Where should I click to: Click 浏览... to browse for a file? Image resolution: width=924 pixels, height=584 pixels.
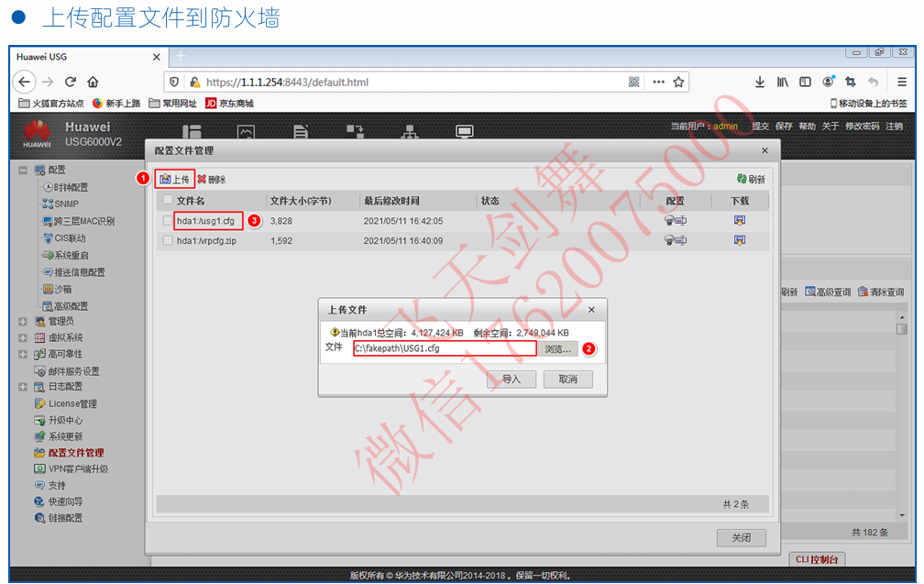(557, 349)
